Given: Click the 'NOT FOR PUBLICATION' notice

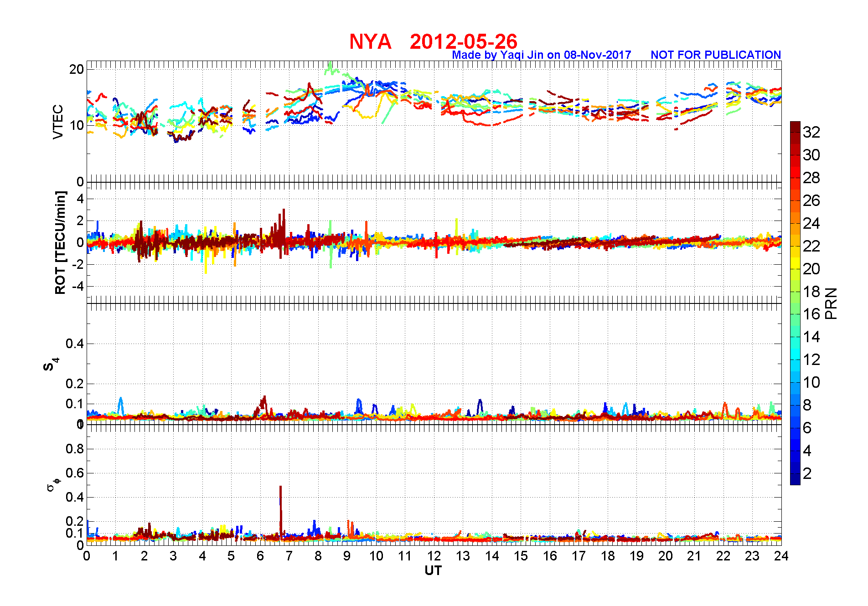Looking at the screenshot, I should [x=716, y=55].
